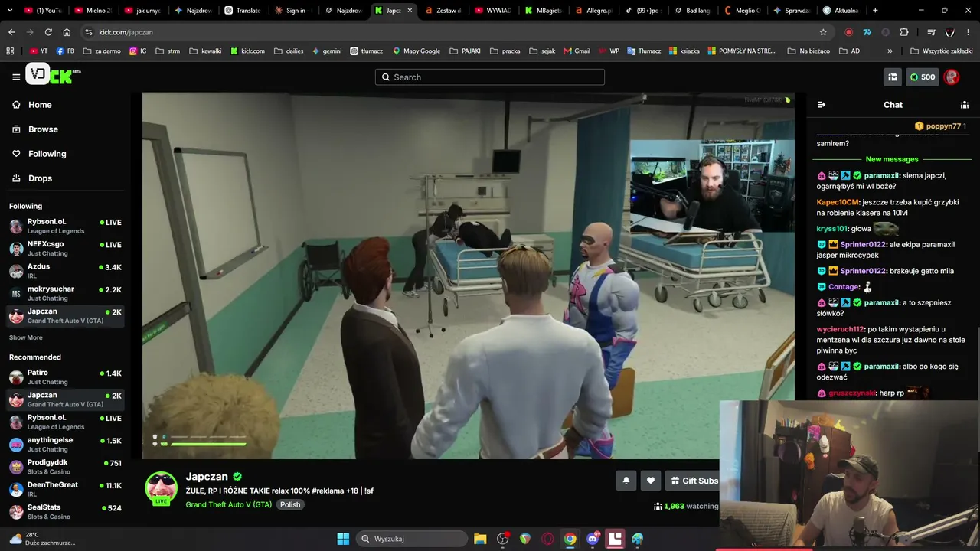The height and width of the screenshot is (551, 980).
Task: Open SealStats recommended channel
Action: (65, 511)
